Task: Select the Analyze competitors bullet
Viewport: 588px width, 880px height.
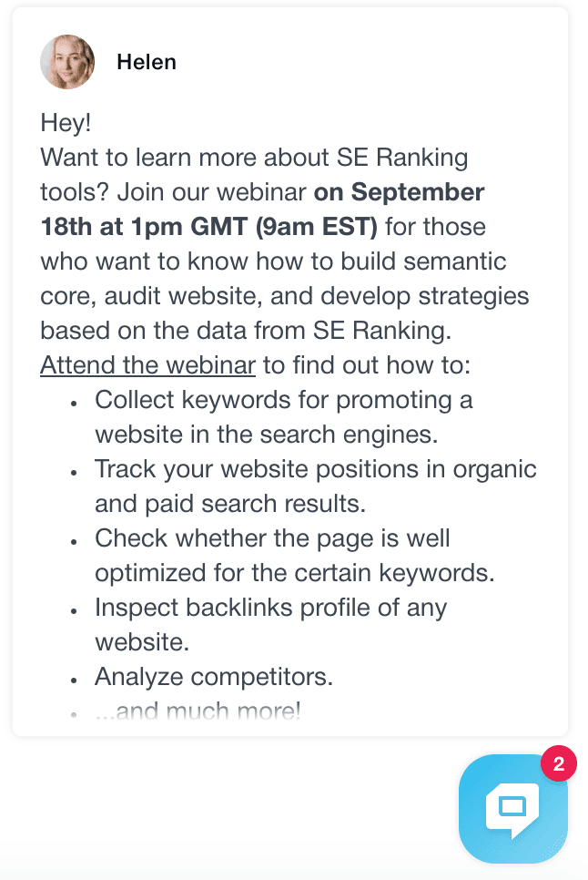Action: (214, 676)
